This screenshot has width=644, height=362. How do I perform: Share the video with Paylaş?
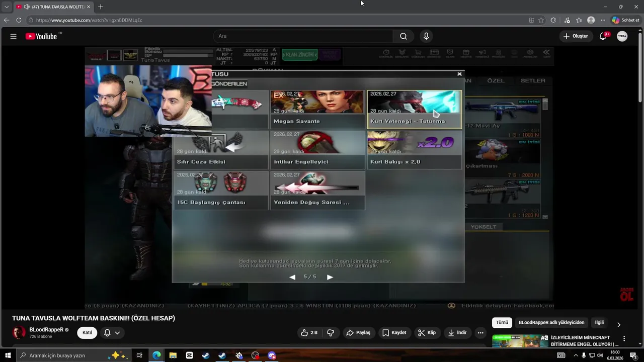tap(358, 333)
